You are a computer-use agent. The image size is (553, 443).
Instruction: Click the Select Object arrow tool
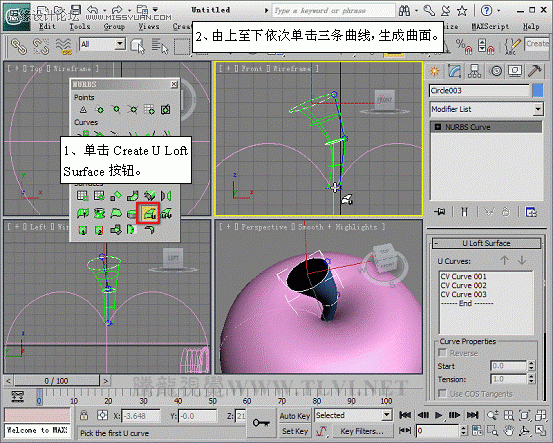pos(138,46)
